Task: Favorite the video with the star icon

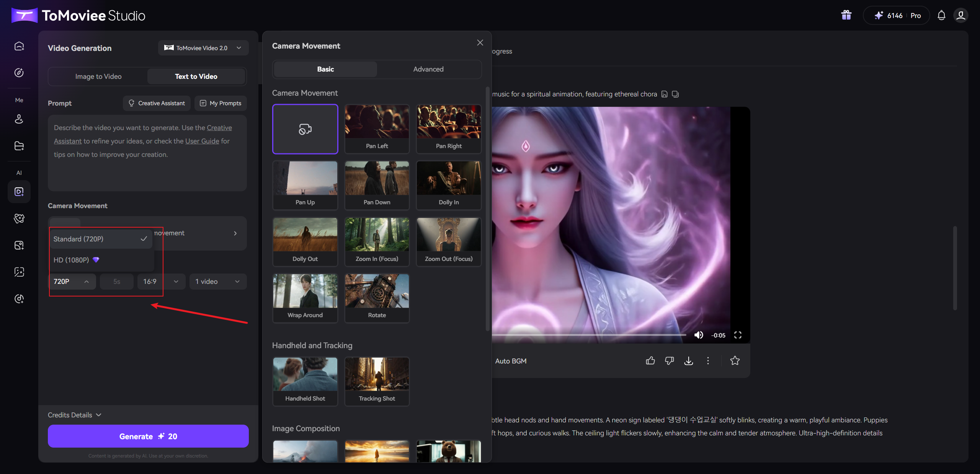Action: (x=735, y=361)
